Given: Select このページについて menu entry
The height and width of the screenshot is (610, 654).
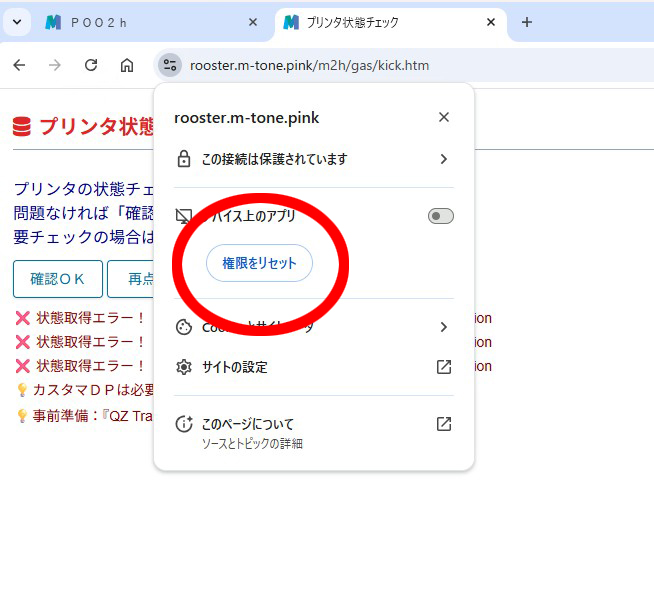Looking at the screenshot, I should pyautogui.click(x=248, y=424).
